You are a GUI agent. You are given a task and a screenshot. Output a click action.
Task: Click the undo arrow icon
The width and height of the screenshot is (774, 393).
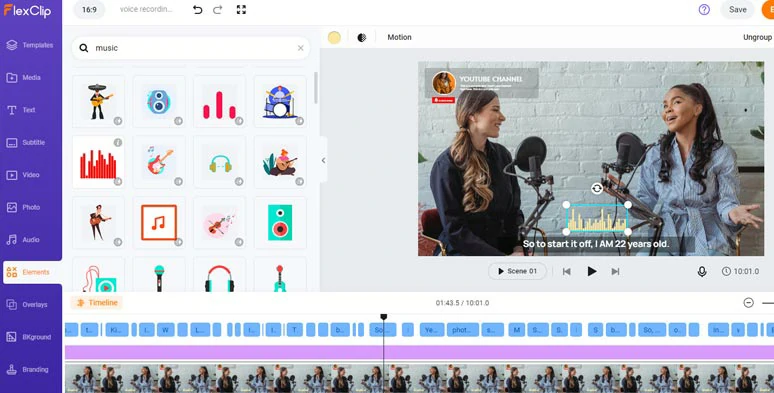tap(197, 10)
